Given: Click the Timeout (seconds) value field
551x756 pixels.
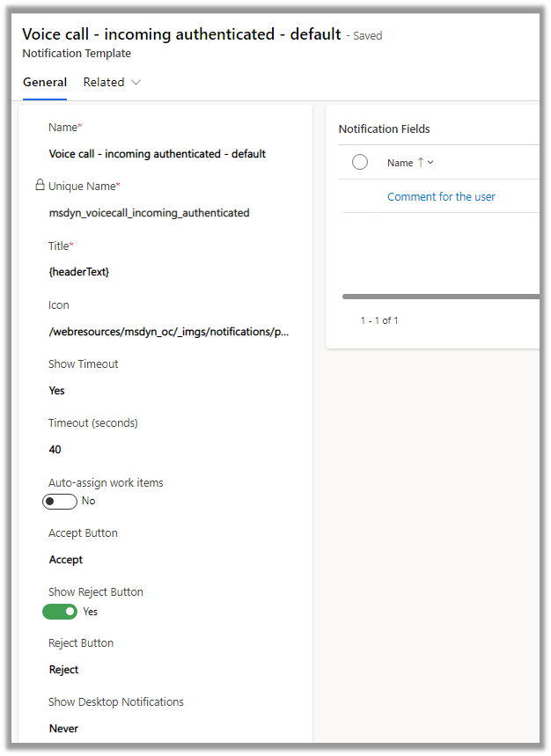Looking at the screenshot, I should (167, 450).
